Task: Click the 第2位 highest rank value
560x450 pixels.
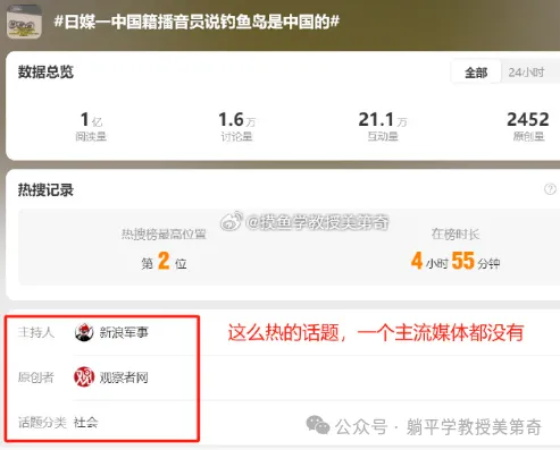Action: (x=164, y=261)
